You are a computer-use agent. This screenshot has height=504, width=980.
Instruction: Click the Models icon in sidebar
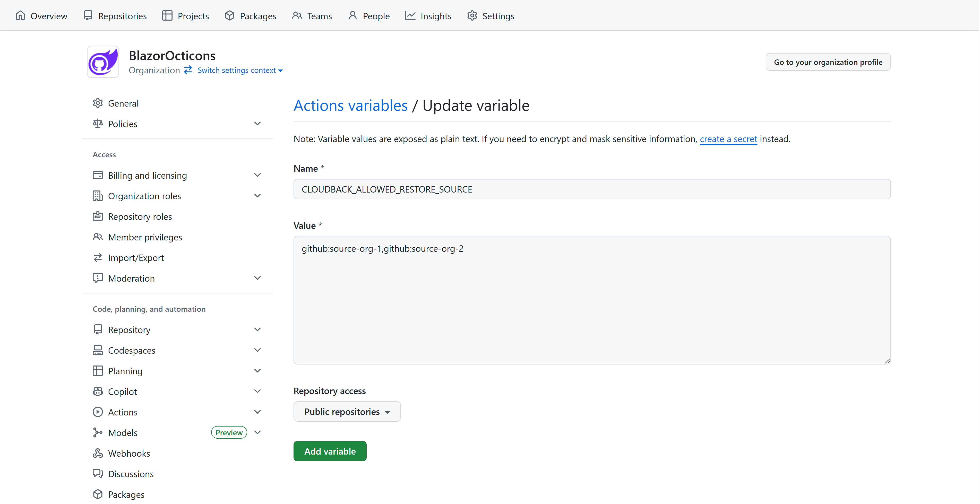[x=98, y=432]
